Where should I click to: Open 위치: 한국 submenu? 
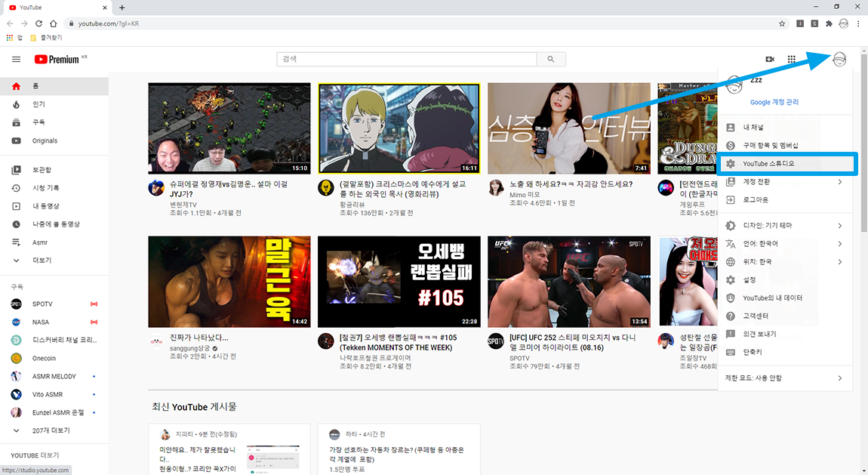(x=785, y=262)
